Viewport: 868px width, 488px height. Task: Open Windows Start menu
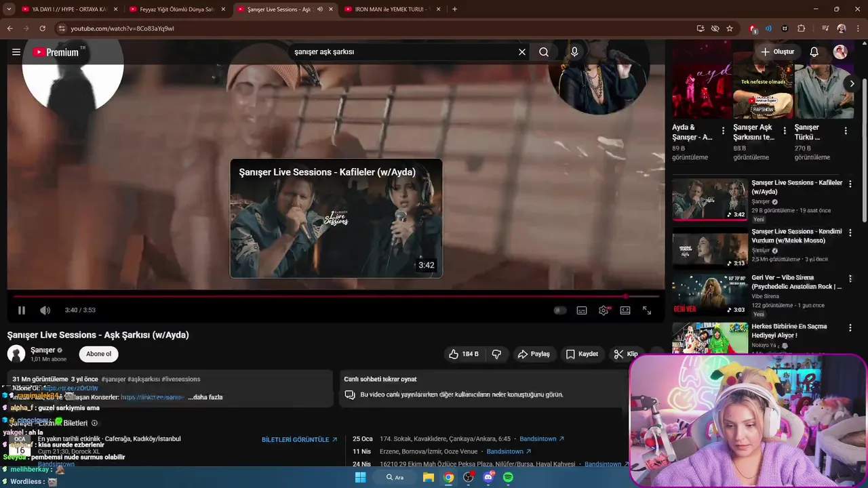(360, 477)
